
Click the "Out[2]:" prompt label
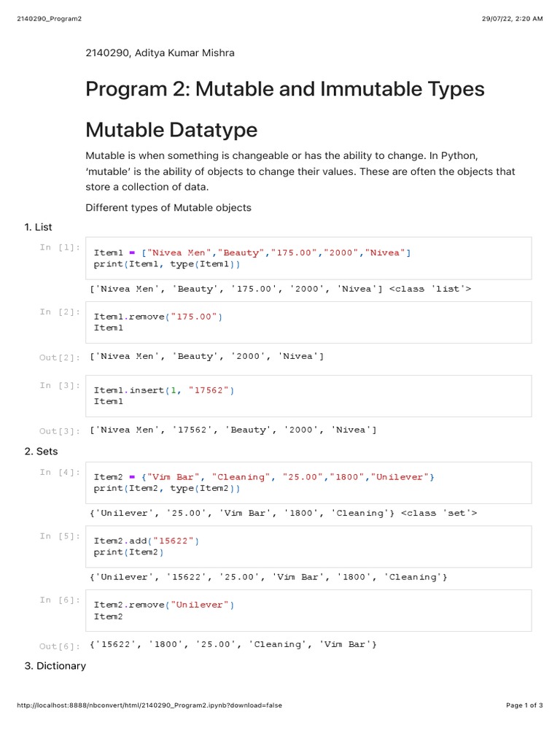tap(60, 357)
